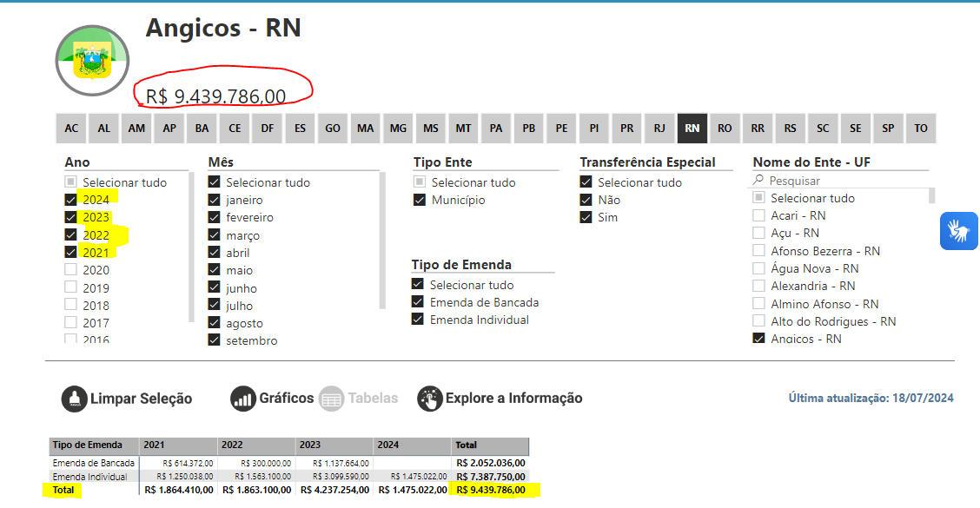Uncheck the Município checkbox under Tipo Ente
This screenshot has width=980, height=508.
point(420,200)
